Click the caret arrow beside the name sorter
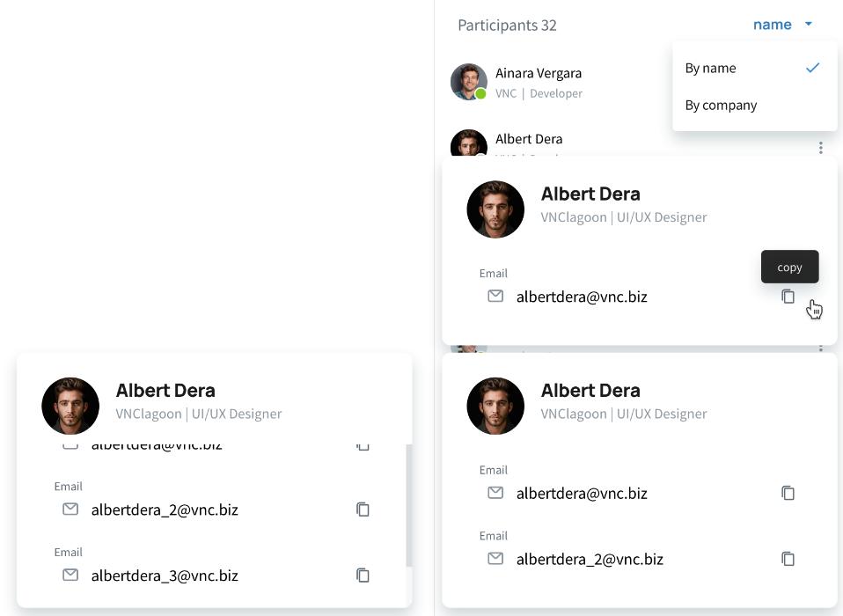This screenshot has height=616, width=843. click(x=809, y=25)
